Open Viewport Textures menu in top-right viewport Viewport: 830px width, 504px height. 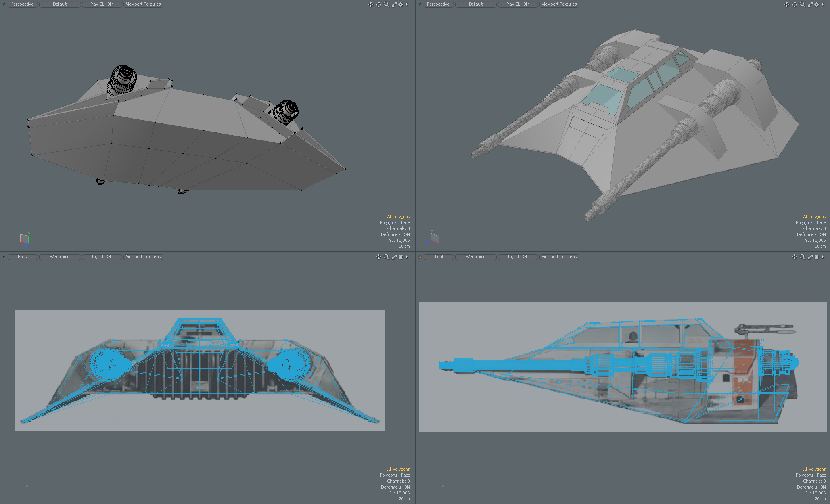point(559,4)
